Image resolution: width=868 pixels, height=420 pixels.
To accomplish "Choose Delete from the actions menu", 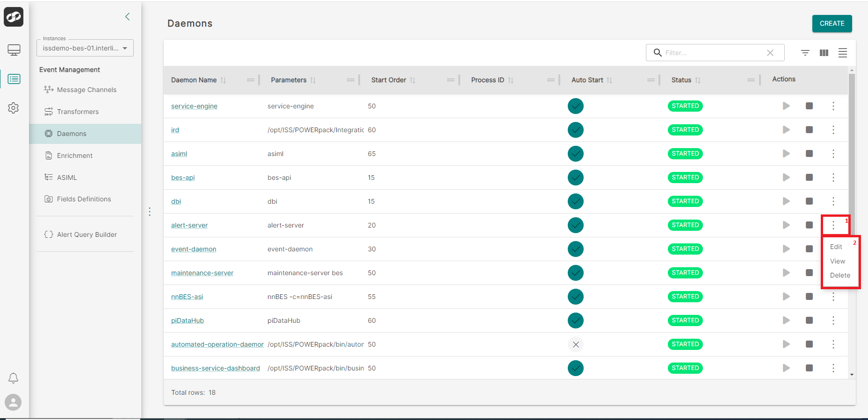I will pos(840,275).
